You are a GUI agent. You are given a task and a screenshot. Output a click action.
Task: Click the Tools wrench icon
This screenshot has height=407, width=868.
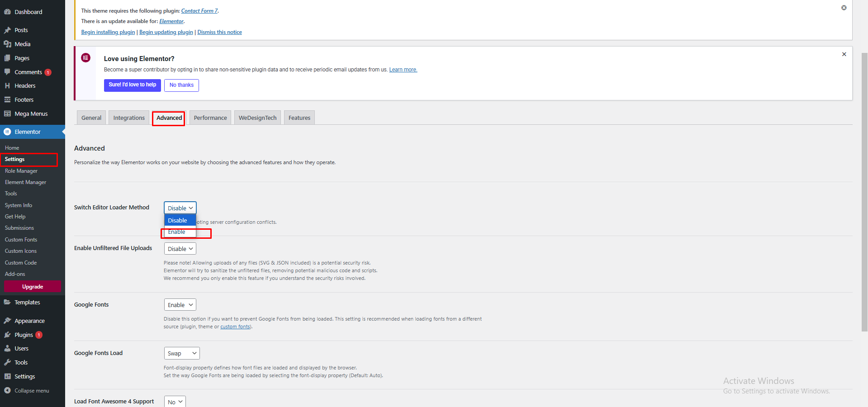[7, 362]
